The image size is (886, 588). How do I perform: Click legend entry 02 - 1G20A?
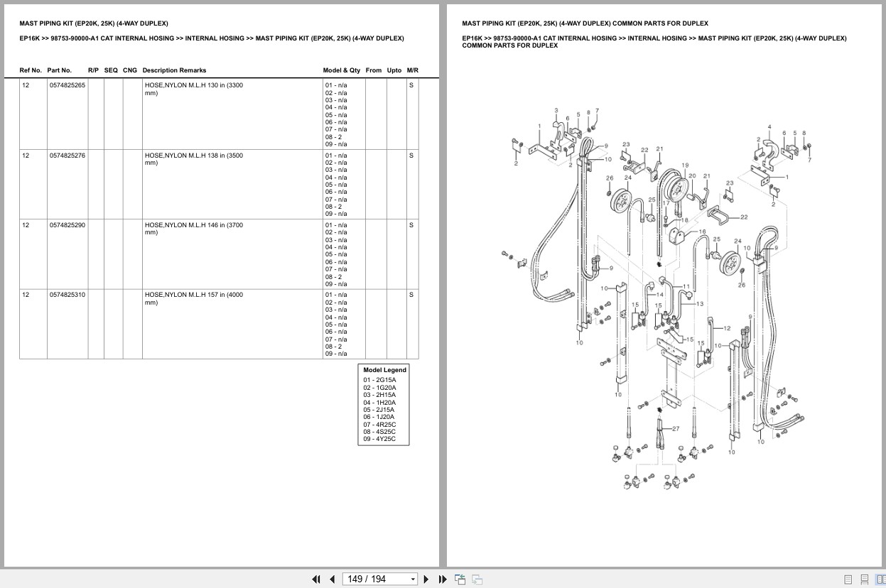(x=380, y=387)
